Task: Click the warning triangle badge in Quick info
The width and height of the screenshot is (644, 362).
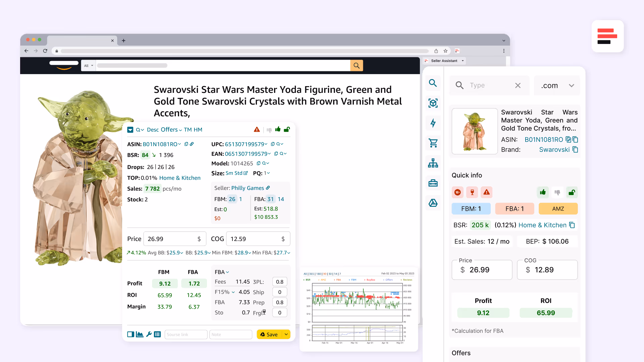Action: (x=487, y=192)
